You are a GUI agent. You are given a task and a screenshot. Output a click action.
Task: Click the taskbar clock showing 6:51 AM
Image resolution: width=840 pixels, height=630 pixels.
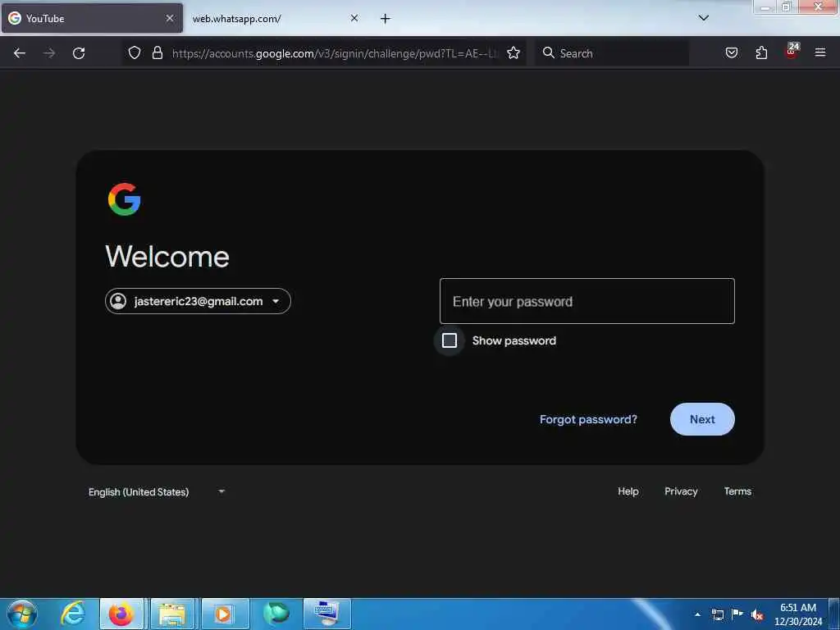[x=798, y=614]
